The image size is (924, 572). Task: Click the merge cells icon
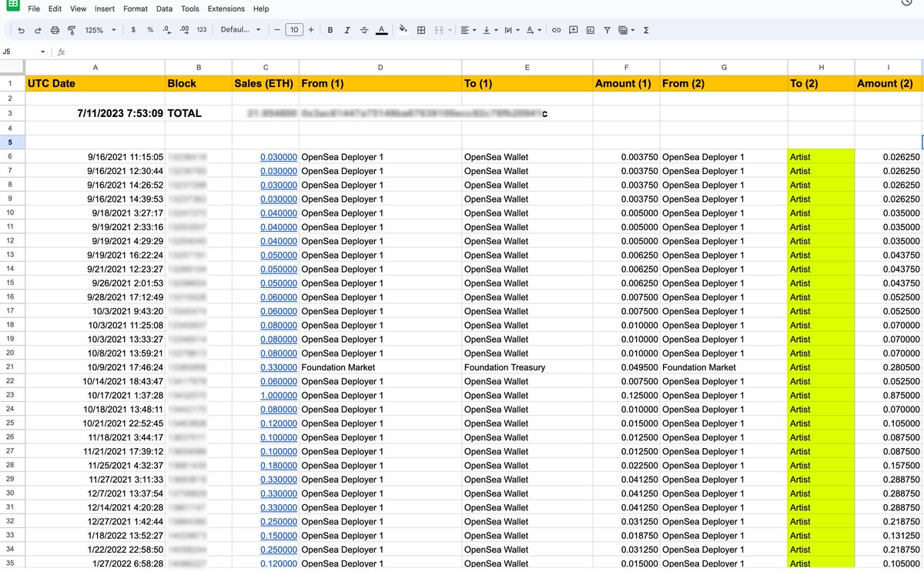[439, 30]
